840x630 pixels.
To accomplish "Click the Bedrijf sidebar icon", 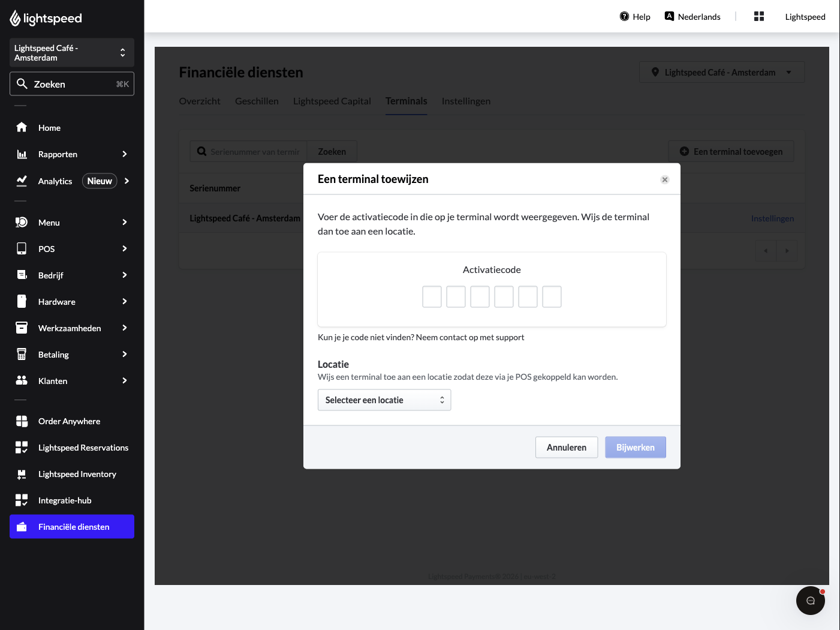I will pyautogui.click(x=22, y=275).
